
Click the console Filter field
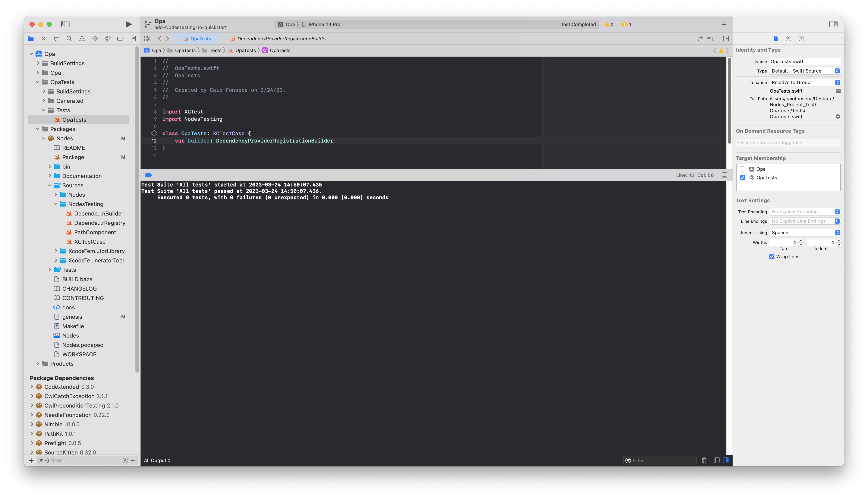pos(662,460)
